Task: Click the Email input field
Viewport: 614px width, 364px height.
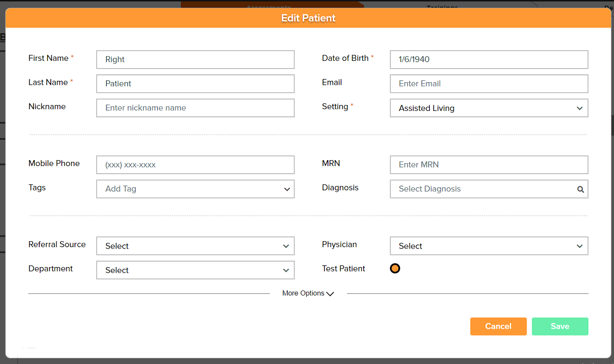Action: (x=489, y=84)
